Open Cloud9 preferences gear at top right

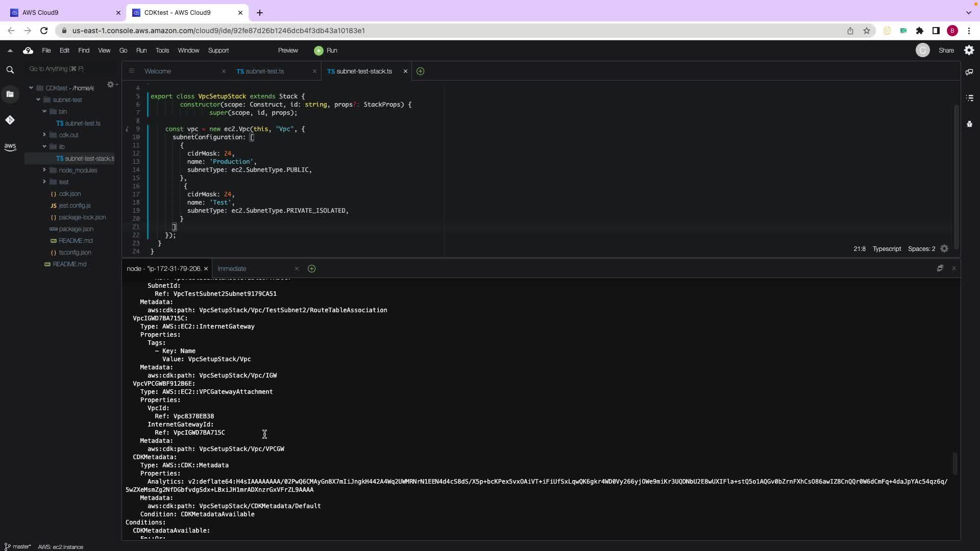(969, 50)
